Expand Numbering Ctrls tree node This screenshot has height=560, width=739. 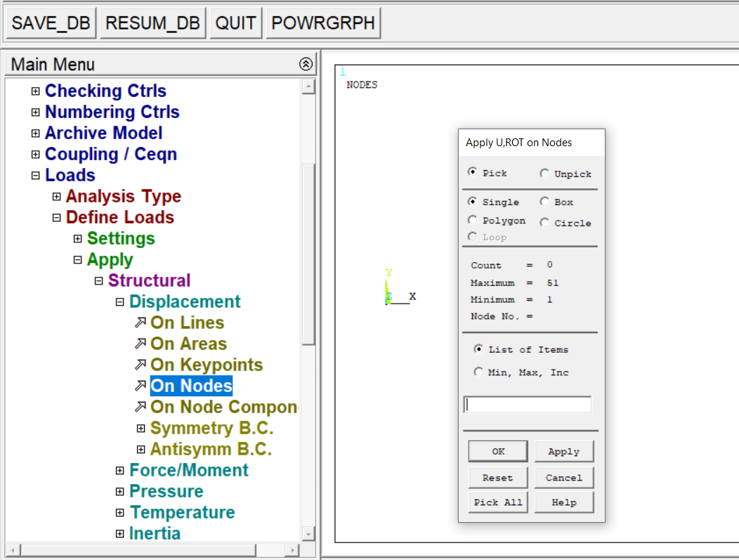tap(35, 112)
